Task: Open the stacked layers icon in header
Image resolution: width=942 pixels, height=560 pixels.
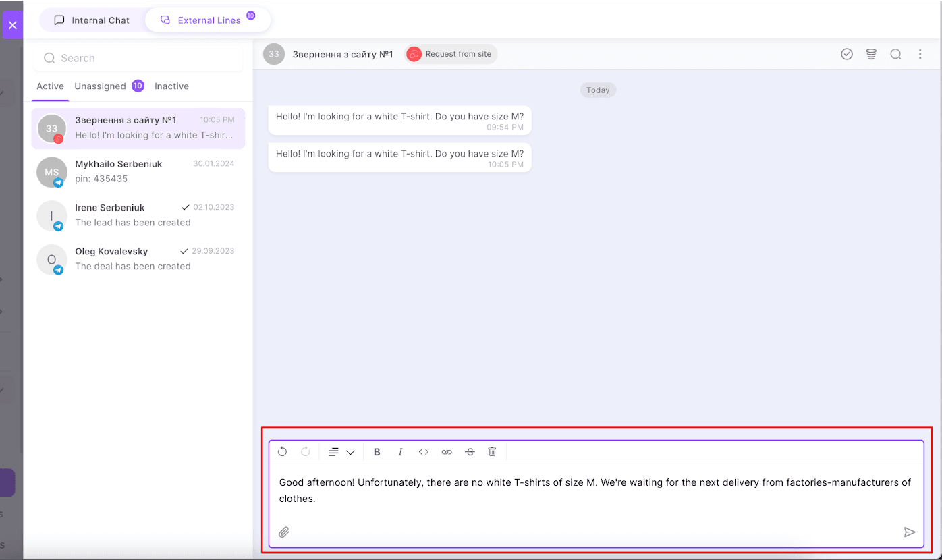Action: coord(871,54)
